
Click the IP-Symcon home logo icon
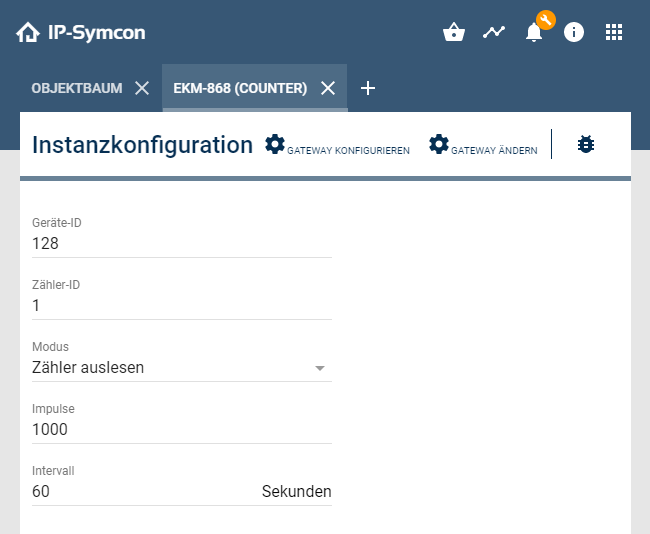[27, 32]
